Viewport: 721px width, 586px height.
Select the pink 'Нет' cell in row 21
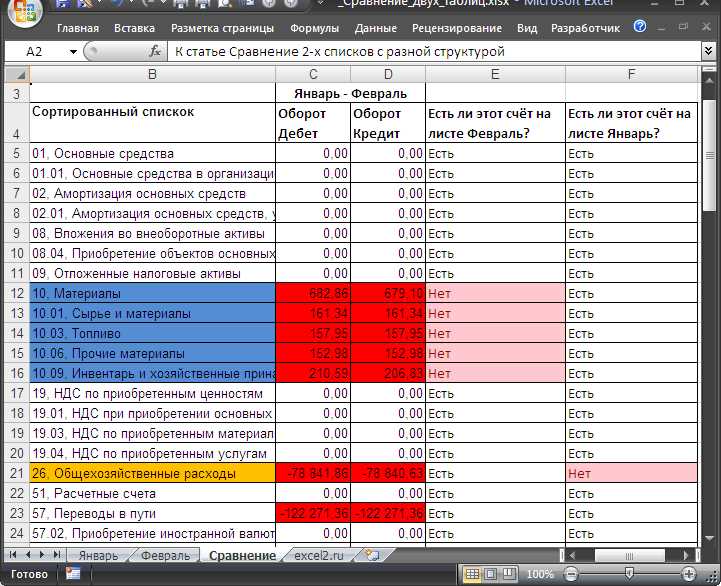[x=632, y=473]
